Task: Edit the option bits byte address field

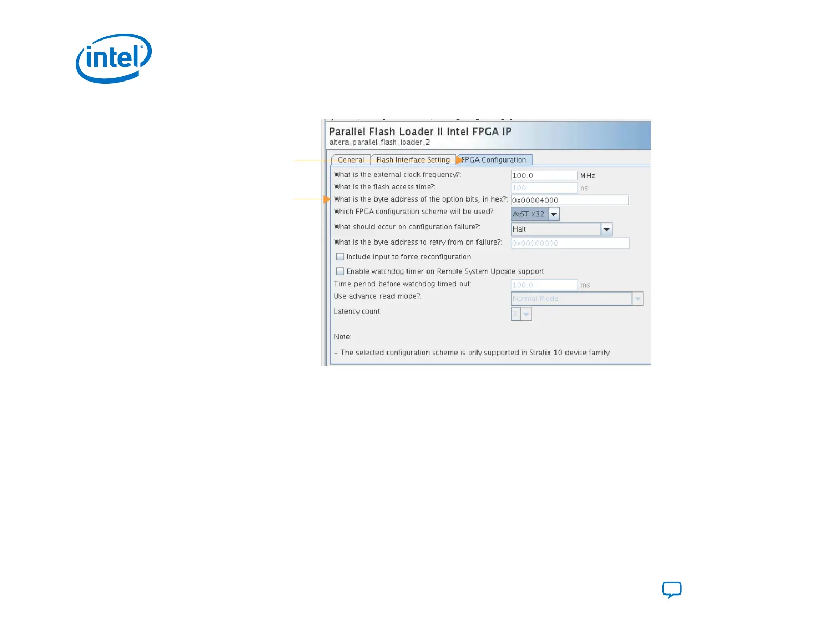Action: [x=570, y=200]
